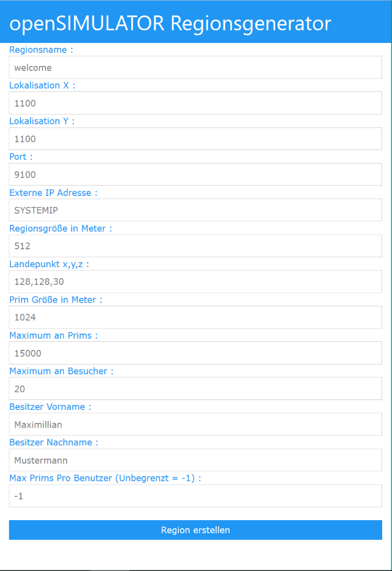Click the 'Regionsname :' label

click(41, 50)
